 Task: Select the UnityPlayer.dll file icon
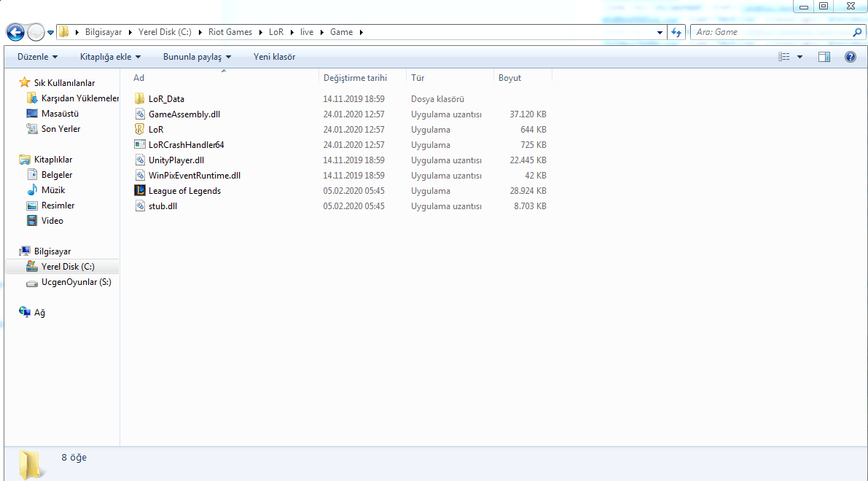click(x=139, y=160)
